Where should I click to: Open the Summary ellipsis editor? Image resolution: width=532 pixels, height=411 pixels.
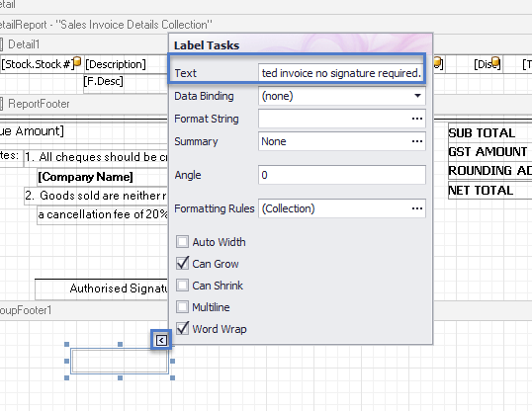[x=417, y=141]
